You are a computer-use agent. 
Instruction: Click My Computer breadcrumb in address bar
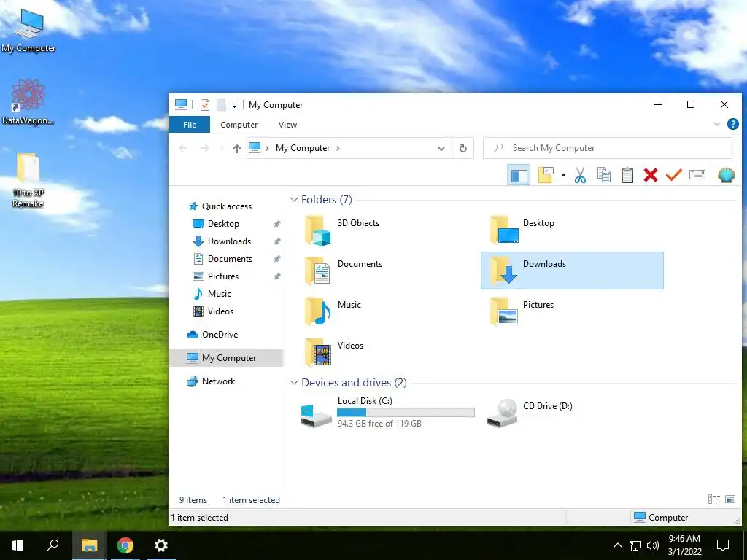(x=303, y=148)
